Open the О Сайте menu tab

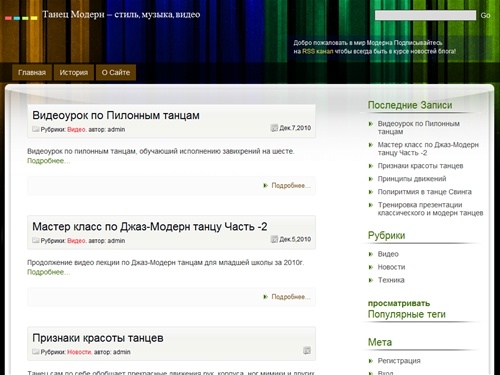point(116,73)
